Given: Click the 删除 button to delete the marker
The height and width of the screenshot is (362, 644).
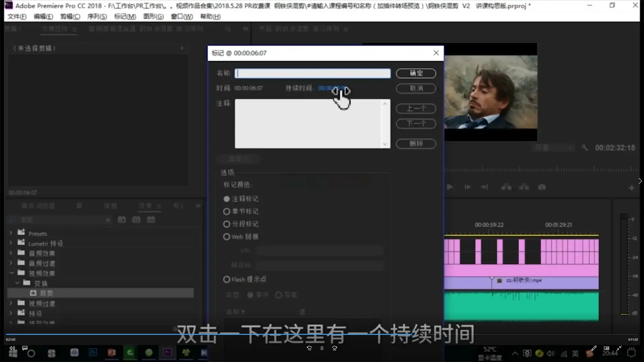Looking at the screenshot, I should (x=416, y=144).
